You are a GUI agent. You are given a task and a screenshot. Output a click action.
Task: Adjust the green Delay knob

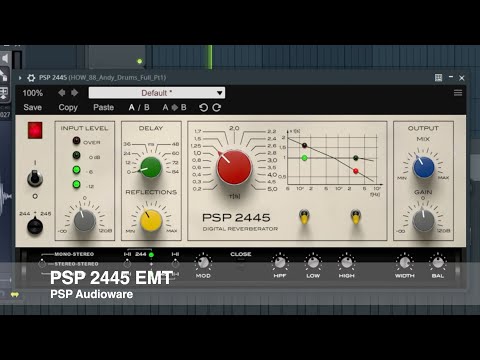click(151, 167)
